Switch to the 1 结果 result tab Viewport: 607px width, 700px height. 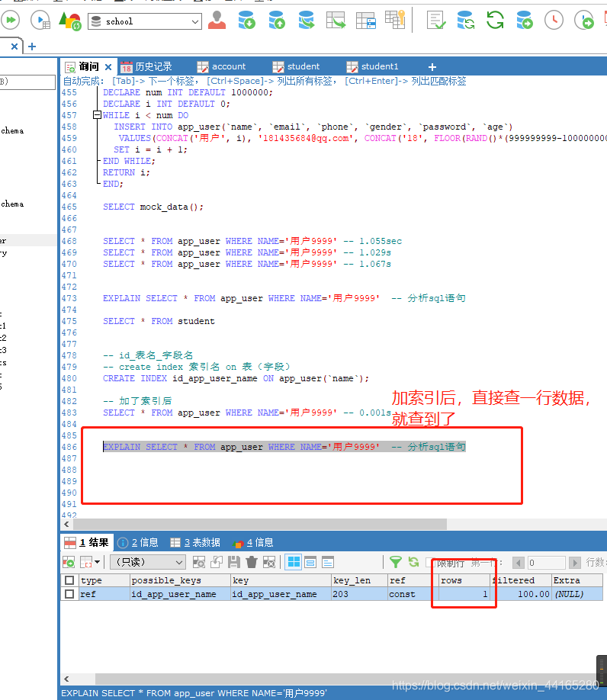[87, 543]
